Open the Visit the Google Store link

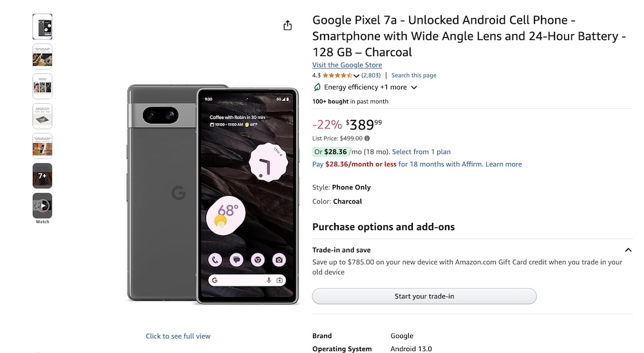(347, 65)
